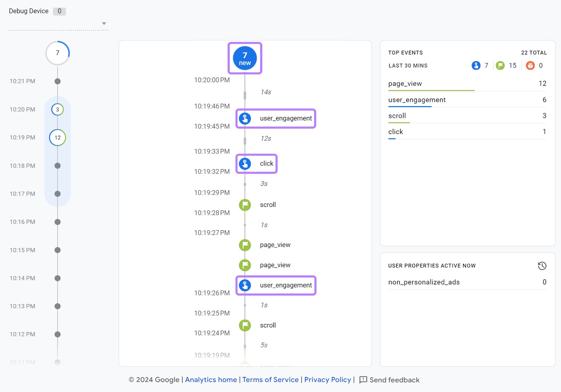561x392 pixels.
Task: Click the Terms of Service link
Action: (x=270, y=380)
